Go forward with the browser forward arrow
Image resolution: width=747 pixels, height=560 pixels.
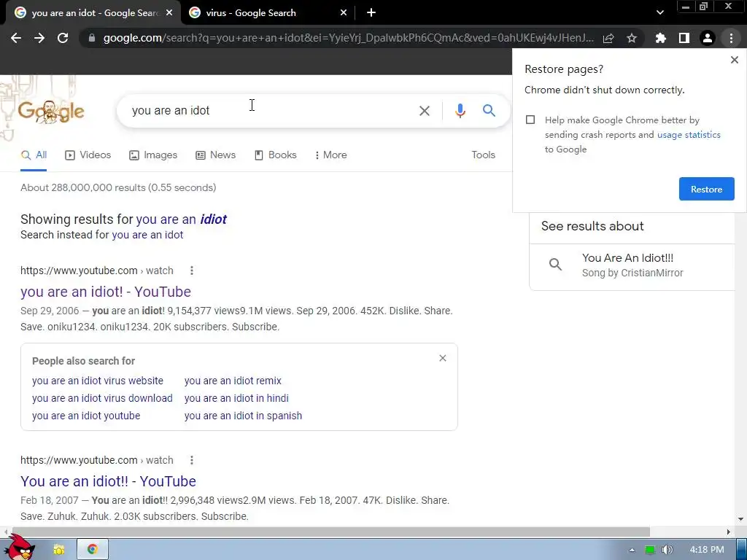pyautogui.click(x=39, y=38)
